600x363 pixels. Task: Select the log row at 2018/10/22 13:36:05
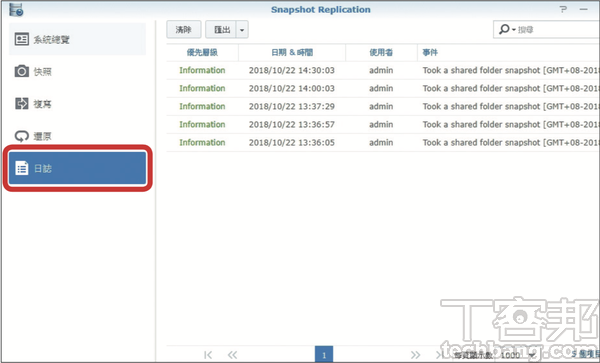383,142
